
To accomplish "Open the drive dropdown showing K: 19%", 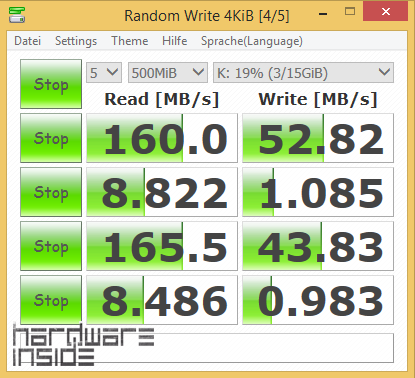I will [303, 73].
